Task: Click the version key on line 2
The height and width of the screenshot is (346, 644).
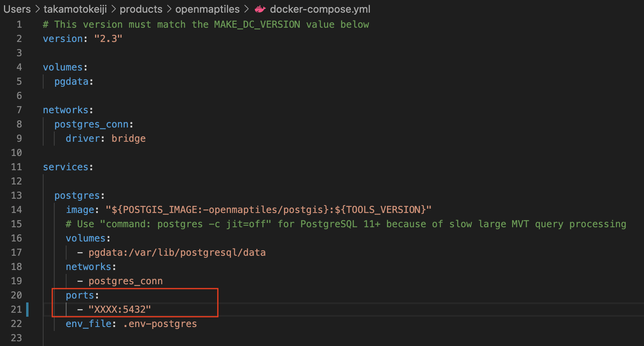Action: [63, 39]
